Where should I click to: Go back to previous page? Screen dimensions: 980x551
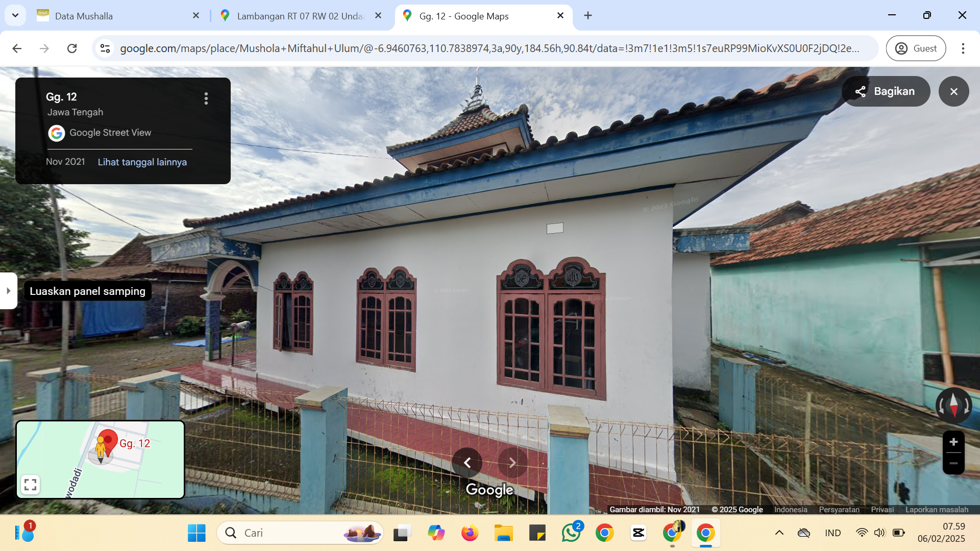point(17,48)
